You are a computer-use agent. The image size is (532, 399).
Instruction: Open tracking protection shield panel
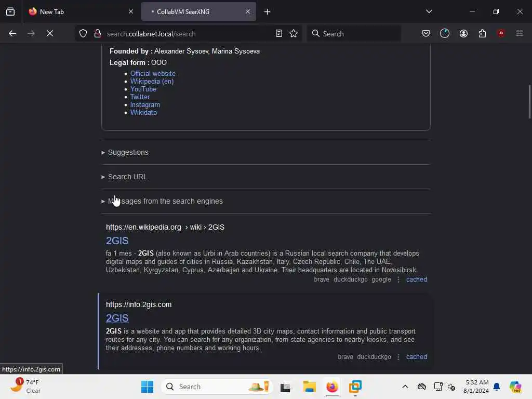pos(83,33)
